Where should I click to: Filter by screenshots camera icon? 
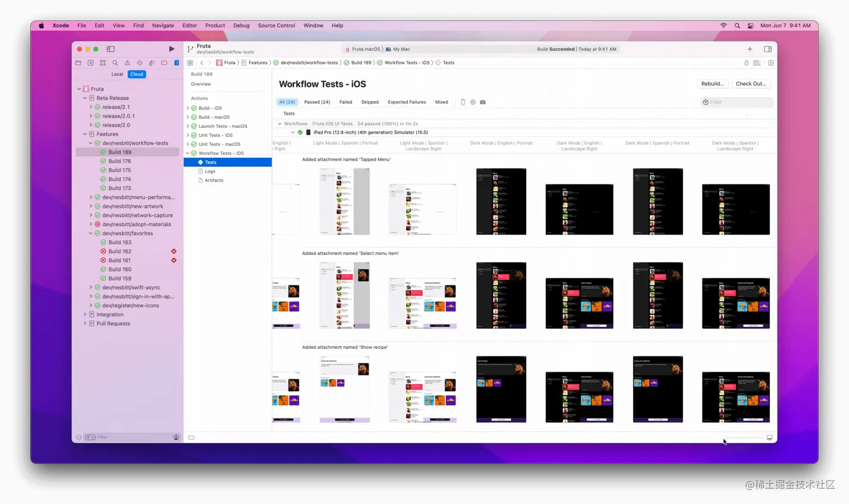point(483,102)
